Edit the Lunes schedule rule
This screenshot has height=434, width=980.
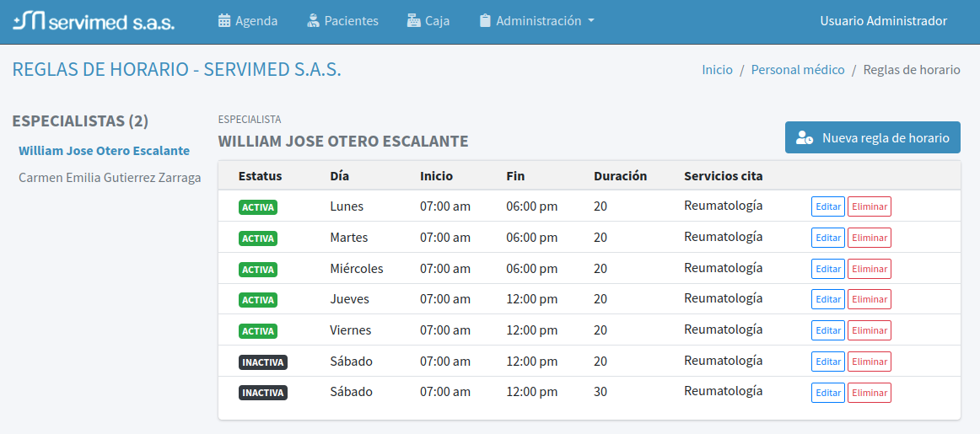[827, 206]
